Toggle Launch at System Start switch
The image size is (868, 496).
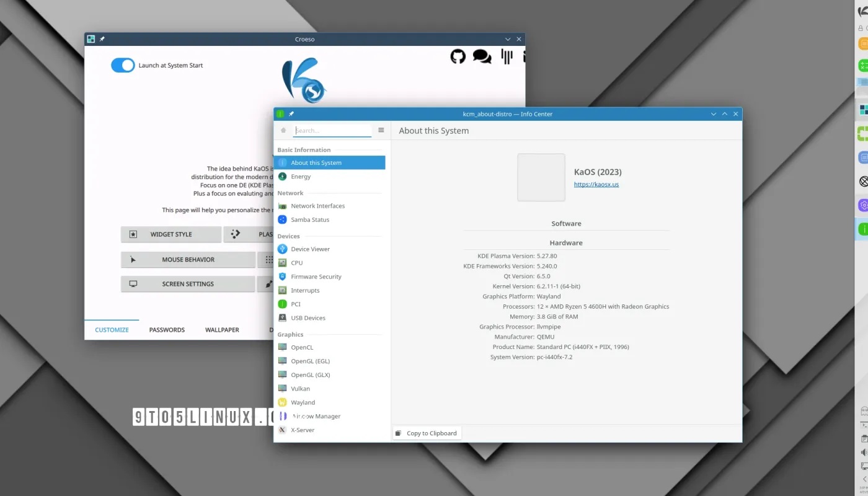pyautogui.click(x=123, y=65)
